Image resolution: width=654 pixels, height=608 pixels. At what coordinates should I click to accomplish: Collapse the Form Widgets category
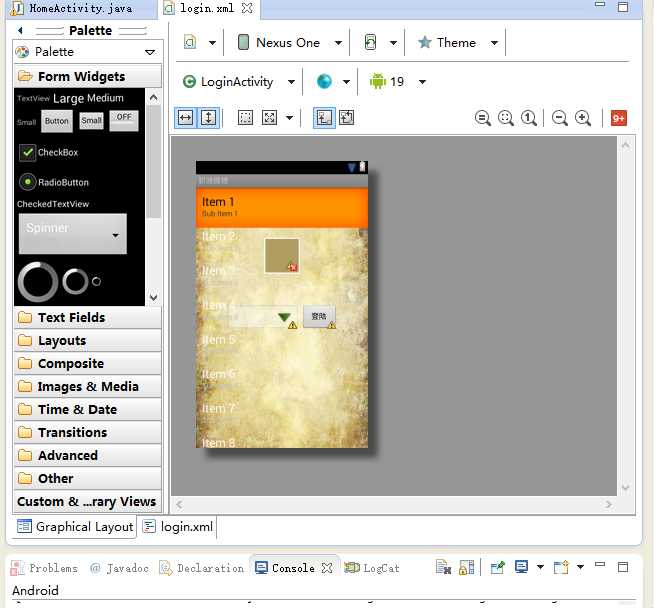click(x=88, y=77)
